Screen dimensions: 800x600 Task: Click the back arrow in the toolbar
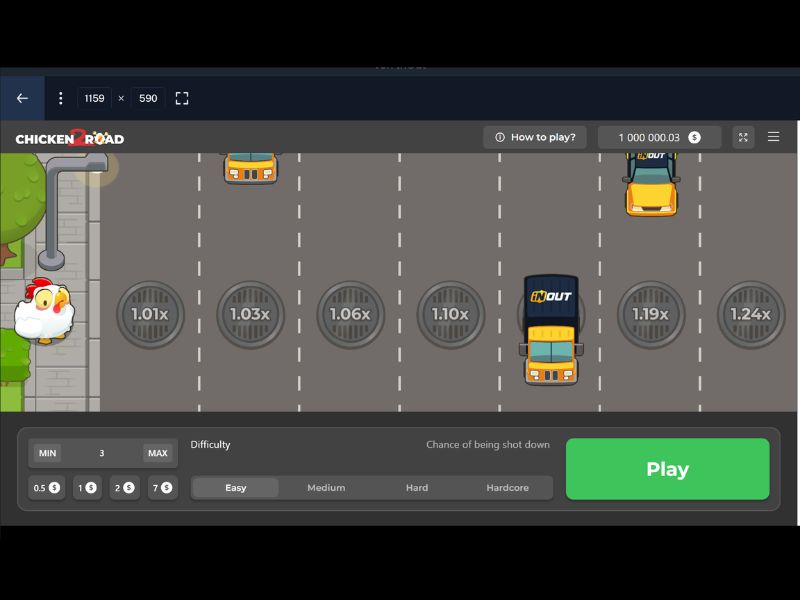pos(22,98)
